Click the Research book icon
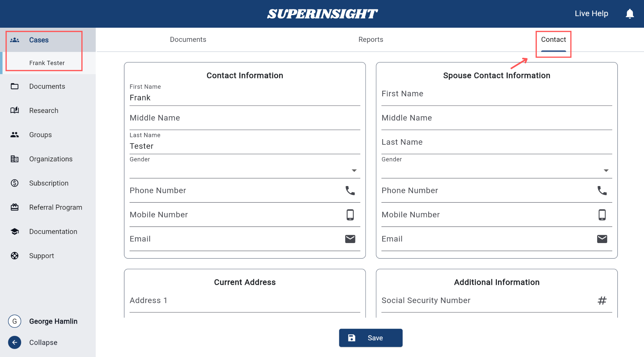The height and width of the screenshot is (357, 644). [x=14, y=110]
